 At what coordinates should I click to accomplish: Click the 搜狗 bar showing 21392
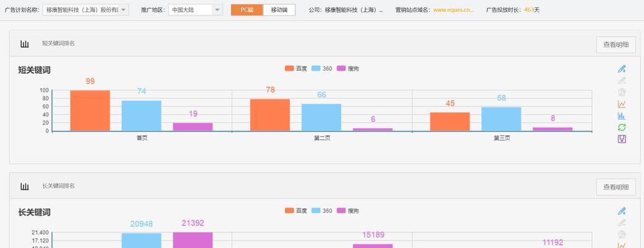[193, 240]
